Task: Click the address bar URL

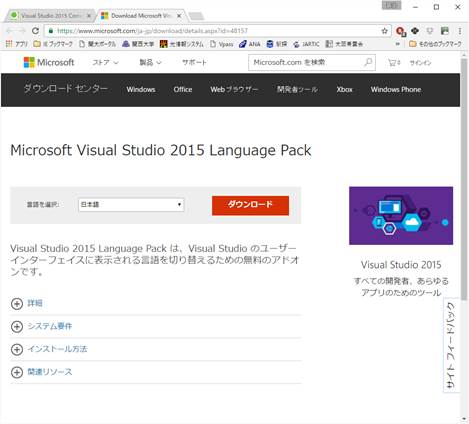Action: point(152,31)
